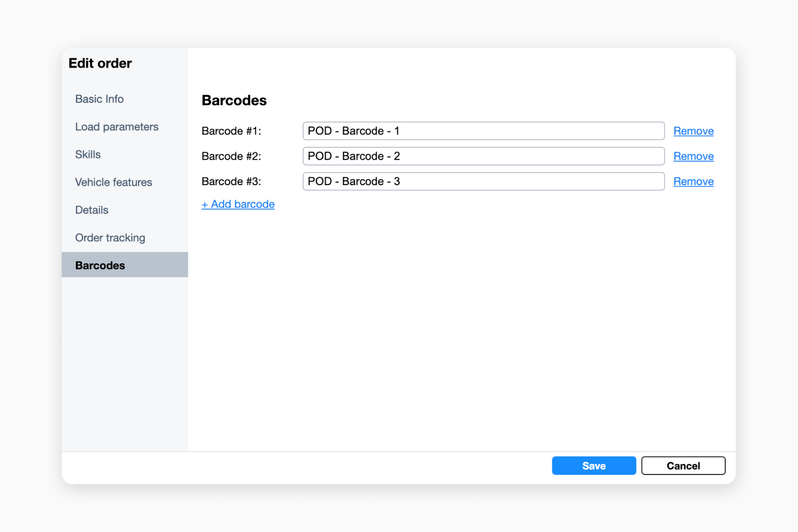This screenshot has height=532, width=798.
Task: Go to the Skills section
Action: tap(88, 154)
